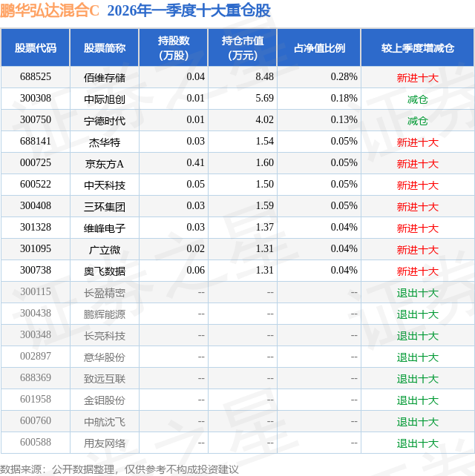Select stock code 688525
The image size is (475, 476).
click(36, 77)
